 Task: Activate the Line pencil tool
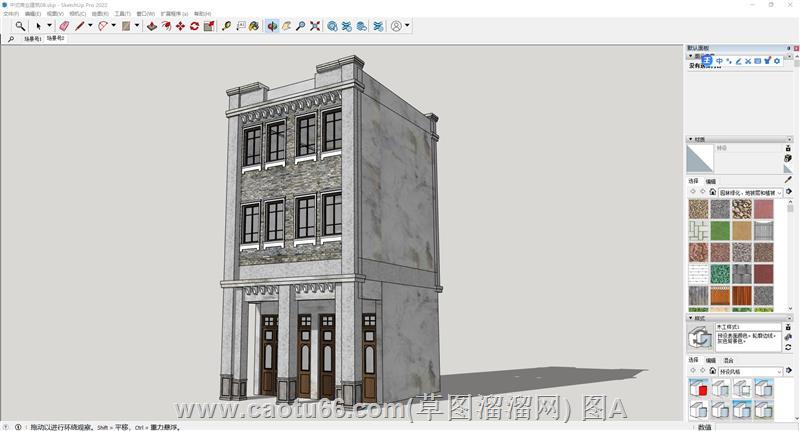pyautogui.click(x=80, y=26)
